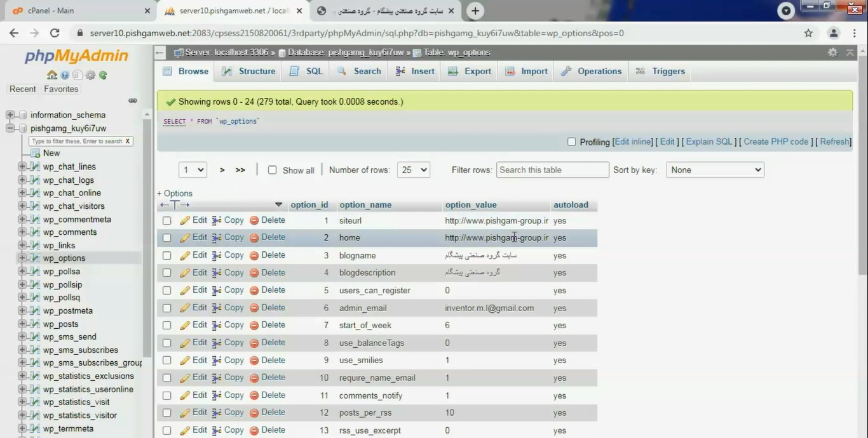868x438 pixels.
Task: Enable the Profiling checkbox
Action: pyautogui.click(x=571, y=142)
